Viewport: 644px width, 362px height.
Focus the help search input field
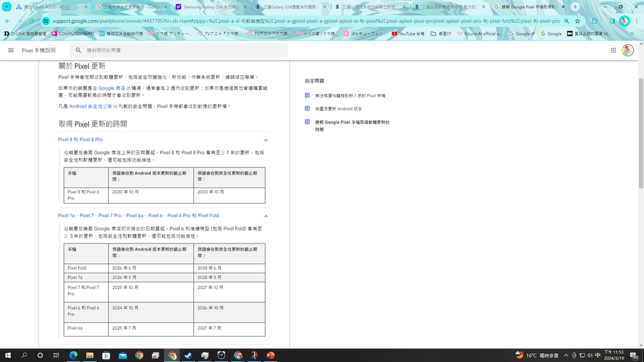pyautogui.click(x=185, y=50)
